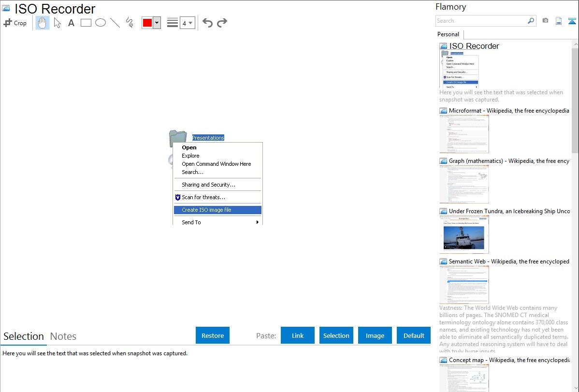Select the Crop tool
This screenshot has width=579, height=392.
tap(15, 23)
